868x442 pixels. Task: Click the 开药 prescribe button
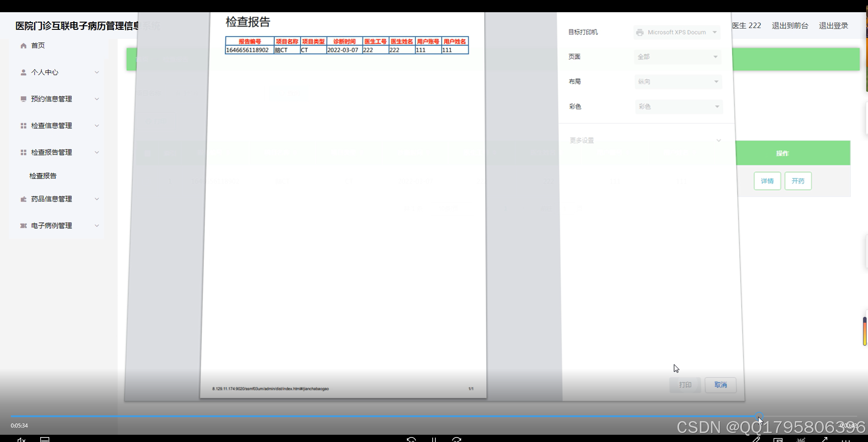point(798,181)
